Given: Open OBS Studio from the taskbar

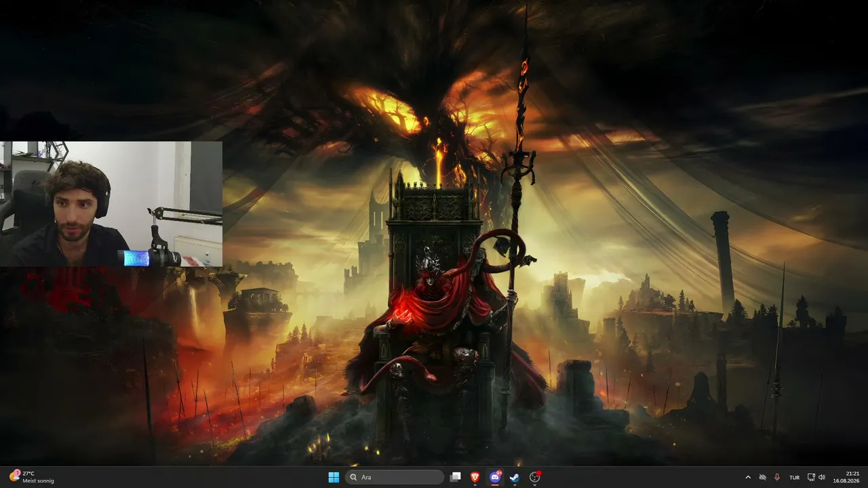Looking at the screenshot, I should (535, 477).
